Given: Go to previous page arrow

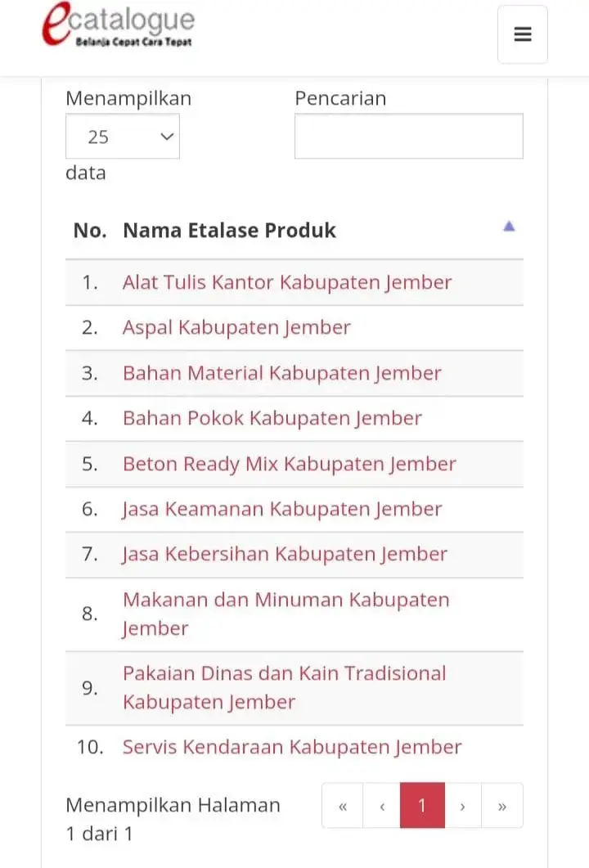Looking at the screenshot, I should click(382, 806).
